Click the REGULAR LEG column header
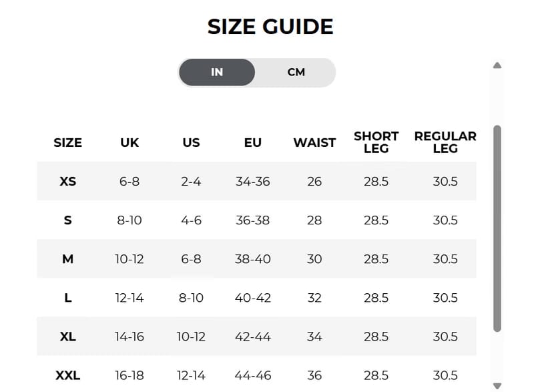 point(445,142)
